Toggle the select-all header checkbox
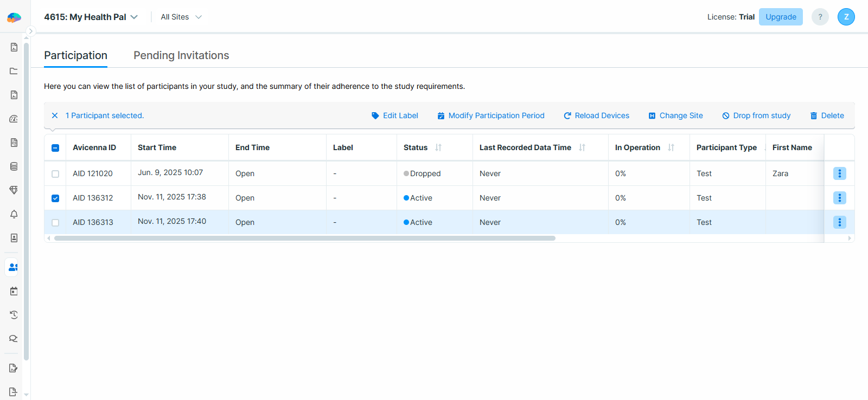868x400 pixels. tap(55, 148)
